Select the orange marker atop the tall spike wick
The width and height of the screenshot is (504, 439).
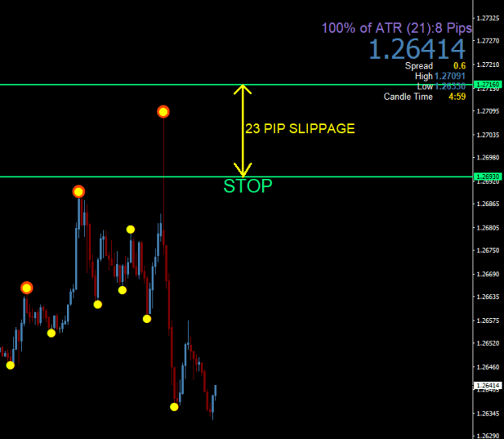coord(163,112)
